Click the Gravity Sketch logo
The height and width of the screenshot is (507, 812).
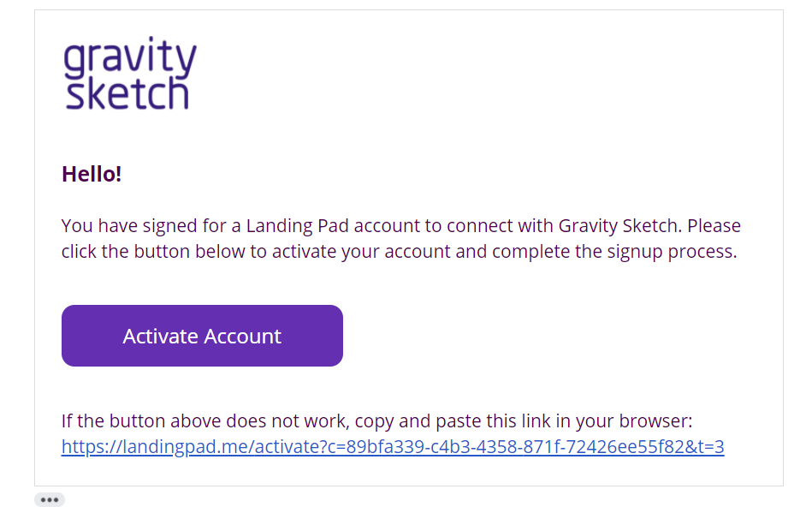(129, 73)
